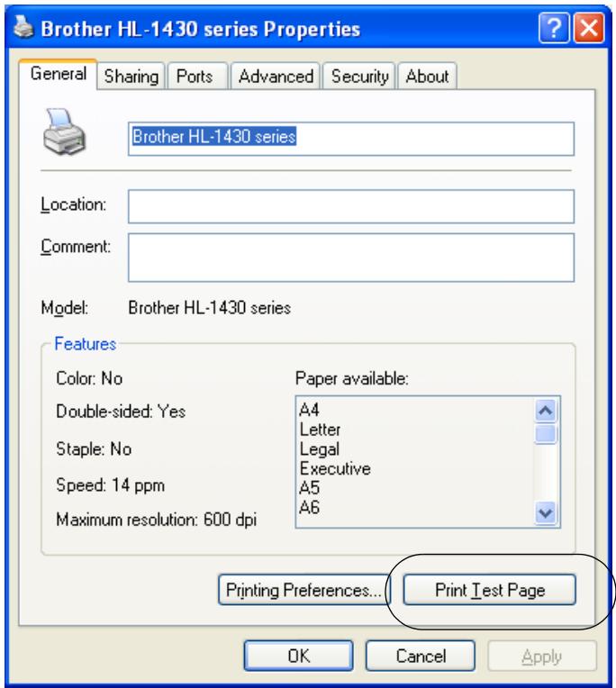
Task: Click the Double-sided: Yes text
Action: point(121,412)
